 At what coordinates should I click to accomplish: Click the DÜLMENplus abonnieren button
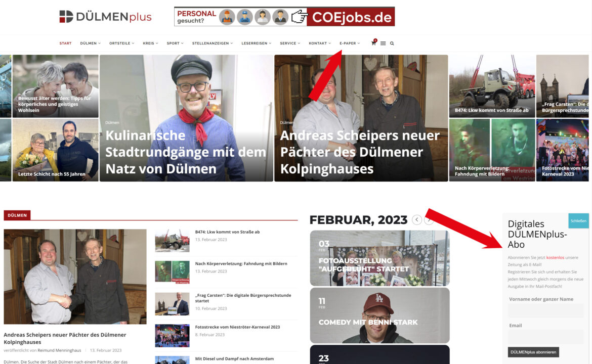[533, 352]
